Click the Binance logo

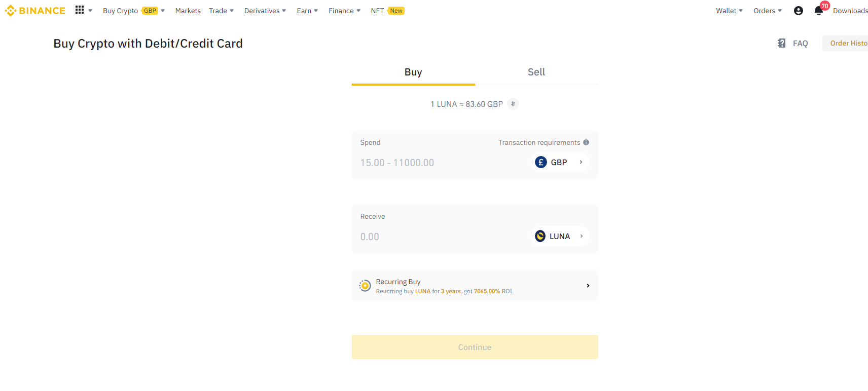point(35,11)
